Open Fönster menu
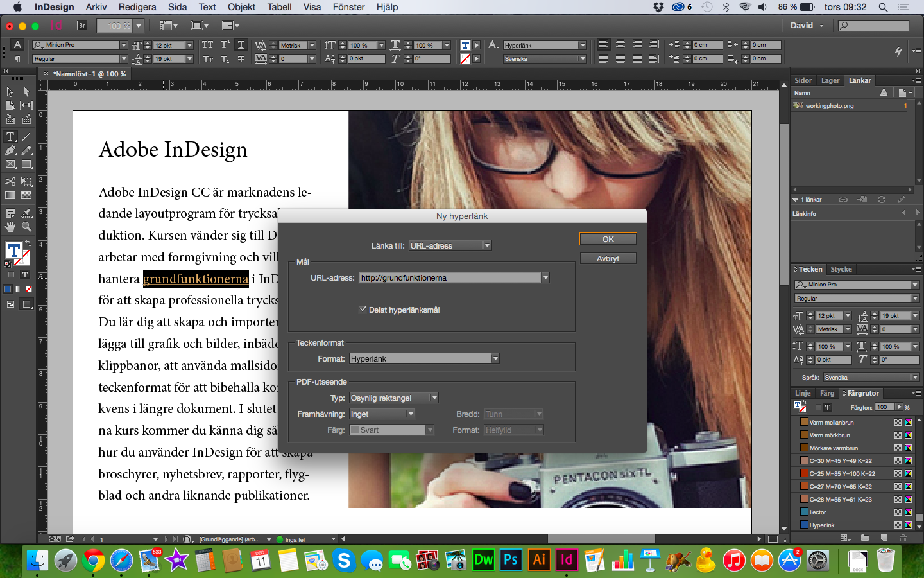 click(x=348, y=7)
